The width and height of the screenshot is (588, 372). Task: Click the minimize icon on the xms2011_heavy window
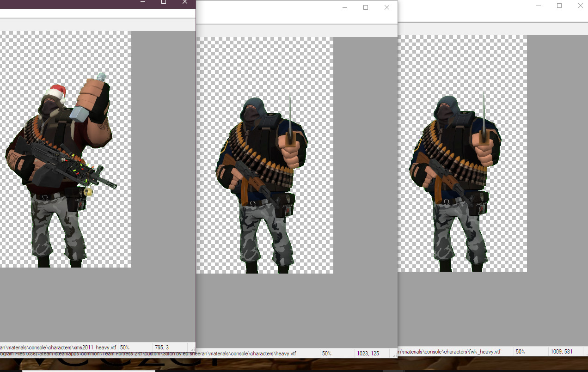click(142, 2)
